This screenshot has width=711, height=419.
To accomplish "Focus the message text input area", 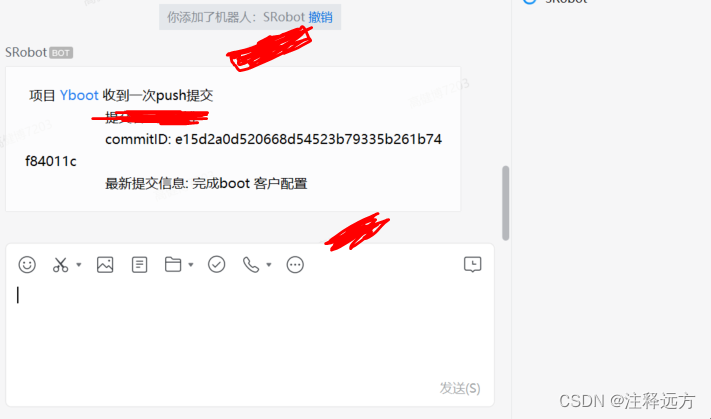I will click(x=249, y=331).
